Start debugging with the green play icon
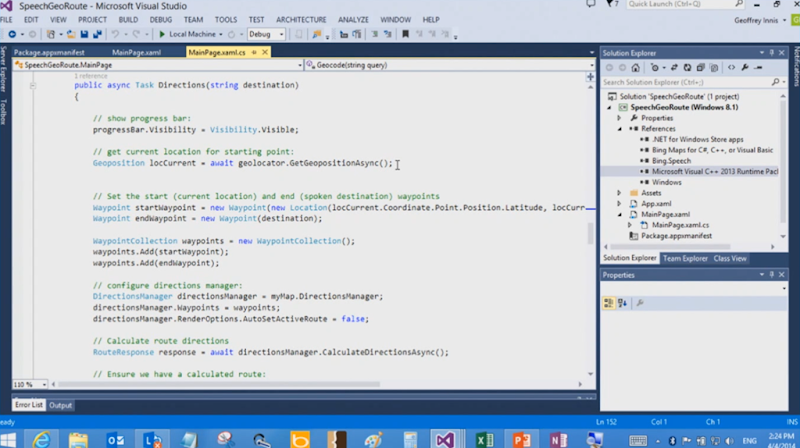 162,34
